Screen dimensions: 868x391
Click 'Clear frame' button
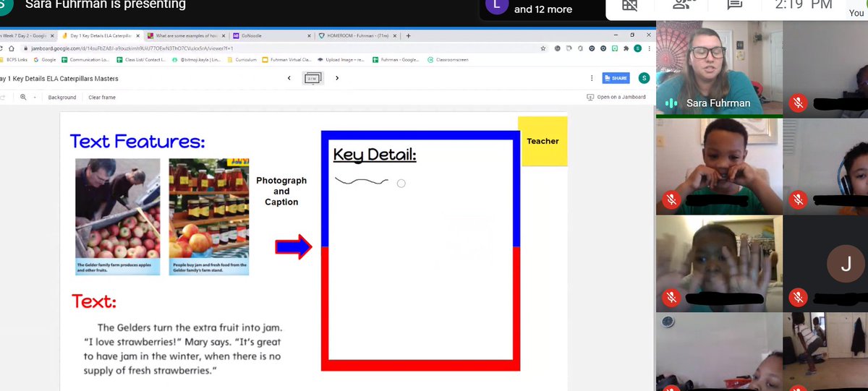click(102, 97)
